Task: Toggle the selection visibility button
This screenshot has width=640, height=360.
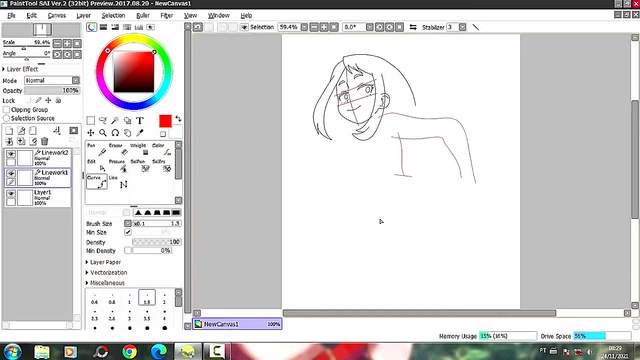Action: (244, 27)
